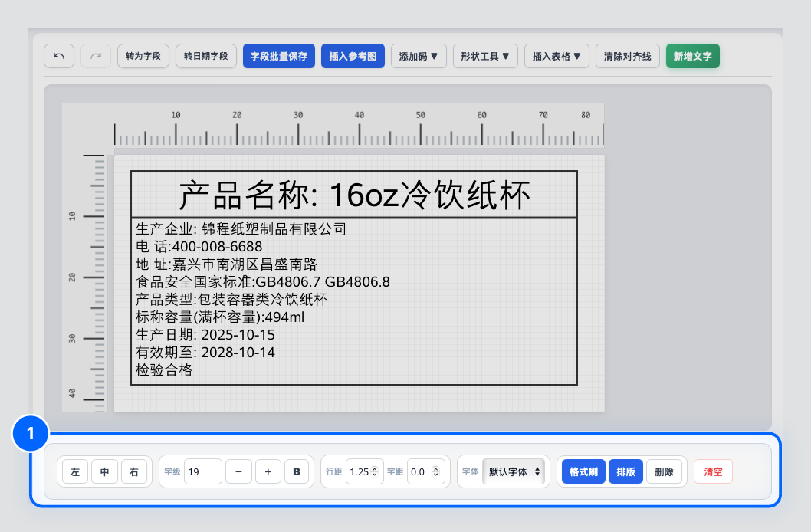Increase font size with the plus icon
This screenshot has width=811, height=532.
pyautogui.click(x=268, y=471)
